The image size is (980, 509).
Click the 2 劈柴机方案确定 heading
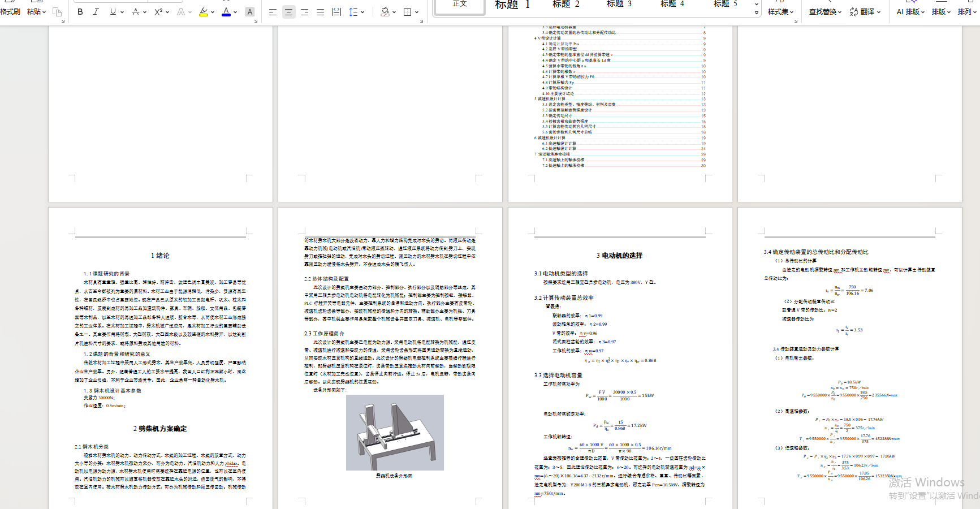point(160,429)
